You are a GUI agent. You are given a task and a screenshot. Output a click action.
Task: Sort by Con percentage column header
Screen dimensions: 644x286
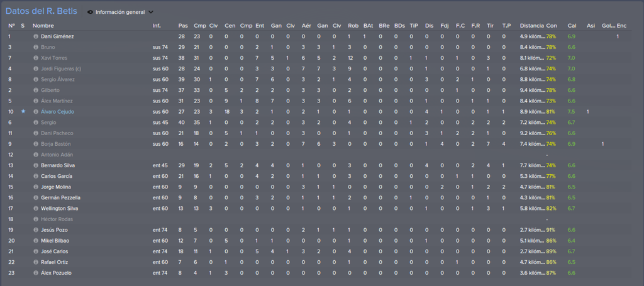551,25
